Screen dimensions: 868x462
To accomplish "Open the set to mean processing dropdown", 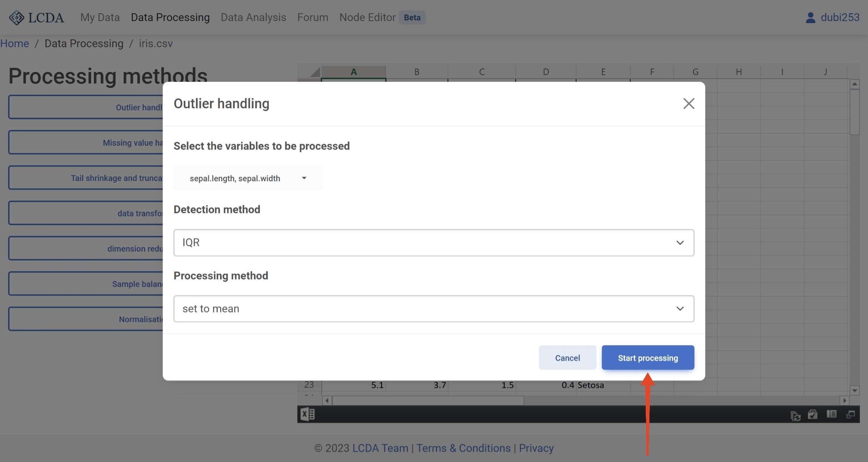I will 434,309.
